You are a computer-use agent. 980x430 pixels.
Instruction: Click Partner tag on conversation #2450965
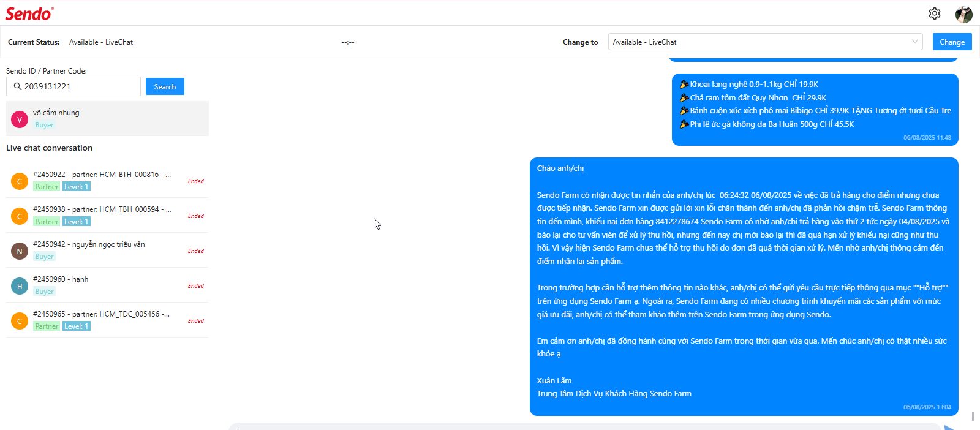(x=47, y=326)
